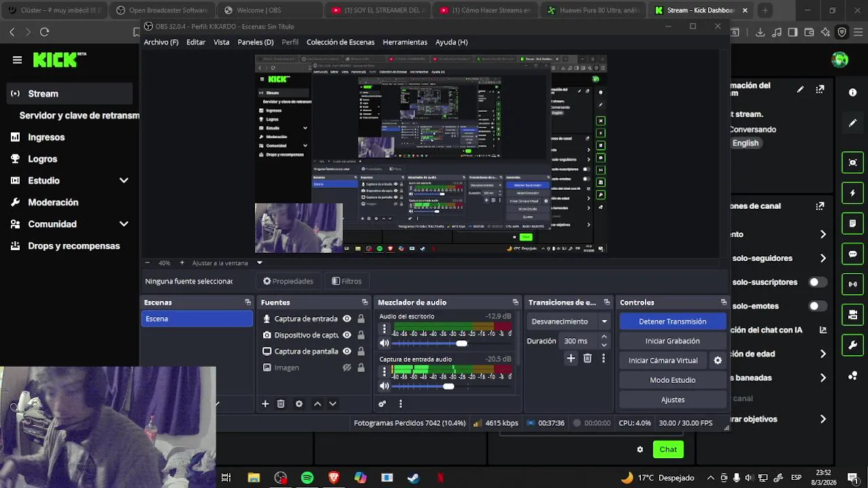Open Captura de entrada audio options menu
This screenshot has height=488, width=868.
[x=384, y=372]
